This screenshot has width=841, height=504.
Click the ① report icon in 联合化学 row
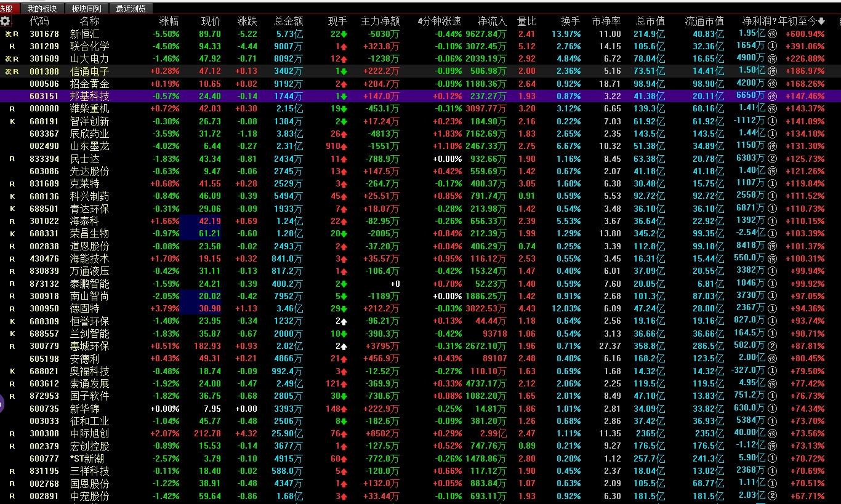click(772, 46)
